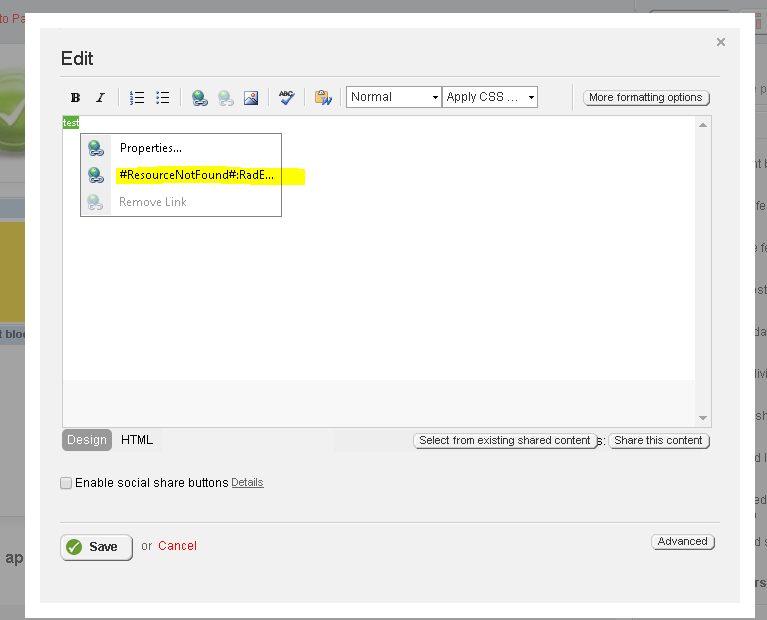
Task: Cancel editing via the Cancel link
Action: point(177,546)
